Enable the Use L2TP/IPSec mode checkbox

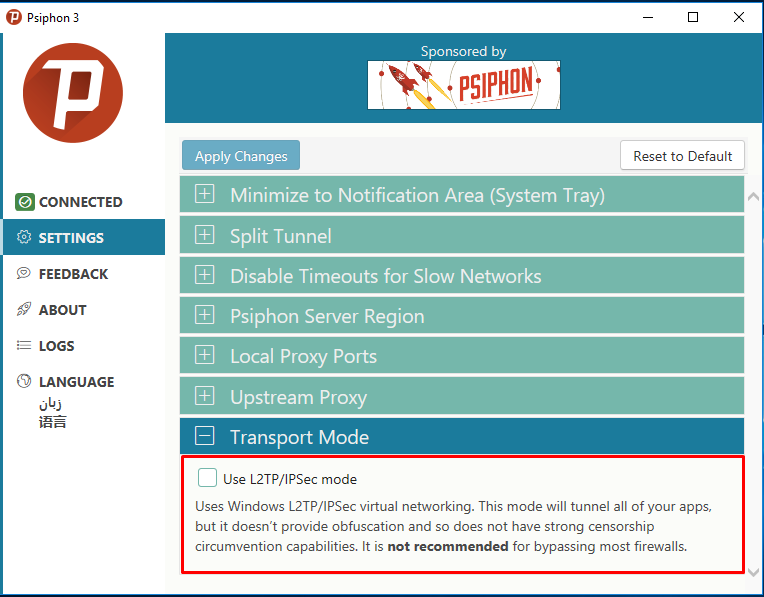pyautogui.click(x=207, y=478)
